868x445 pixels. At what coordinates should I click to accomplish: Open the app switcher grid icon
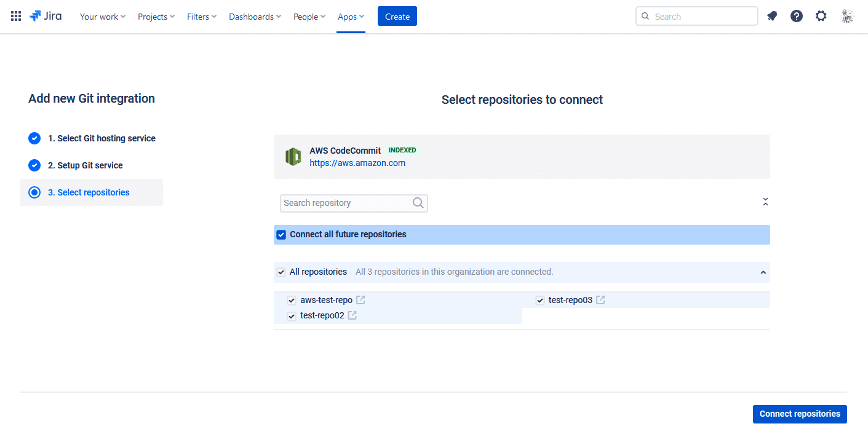pyautogui.click(x=16, y=17)
